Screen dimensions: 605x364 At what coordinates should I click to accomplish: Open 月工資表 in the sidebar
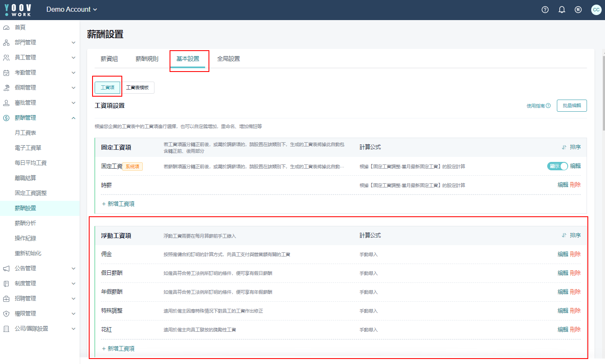26,133
